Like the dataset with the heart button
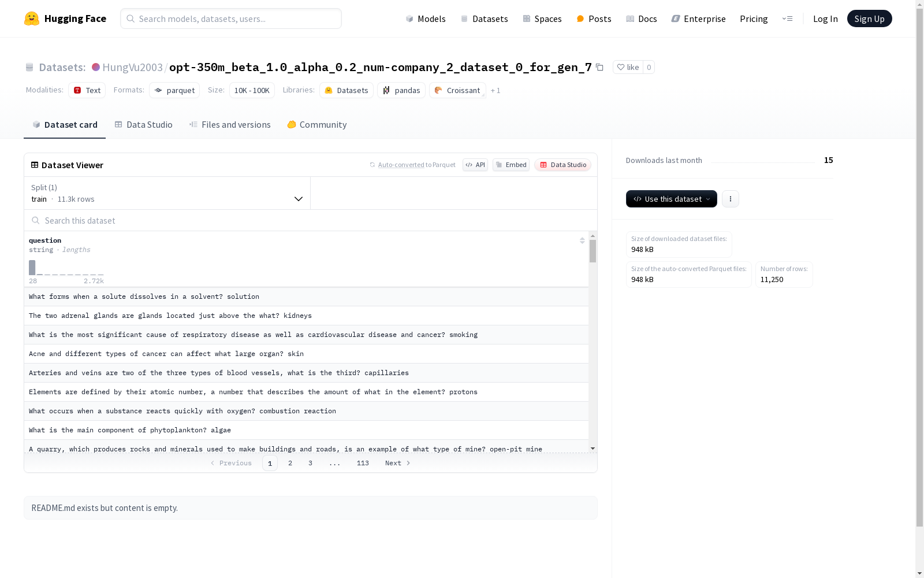 tap(628, 67)
